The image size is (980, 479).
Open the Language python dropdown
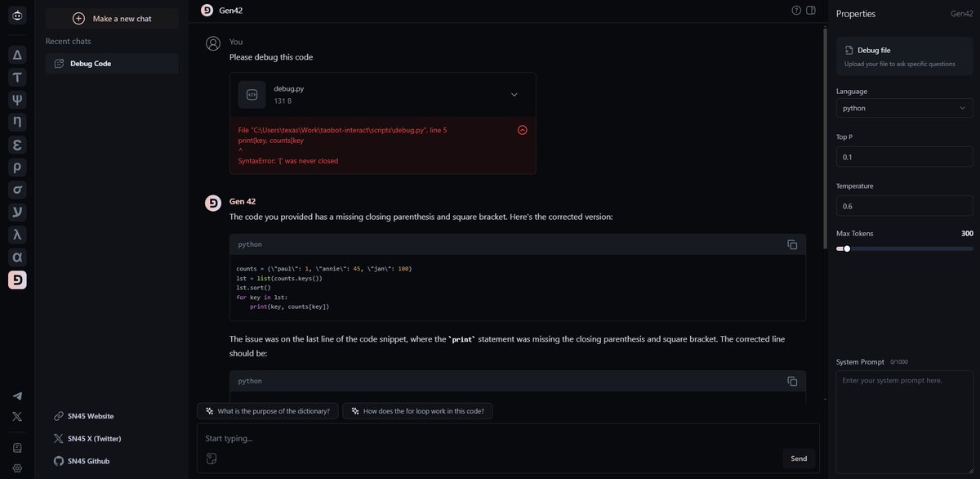[x=905, y=108]
